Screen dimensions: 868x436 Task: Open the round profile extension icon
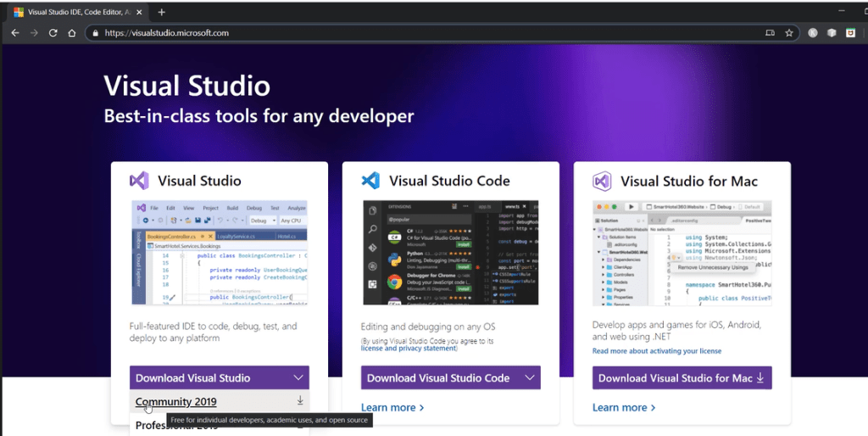(x=813, y=33)
